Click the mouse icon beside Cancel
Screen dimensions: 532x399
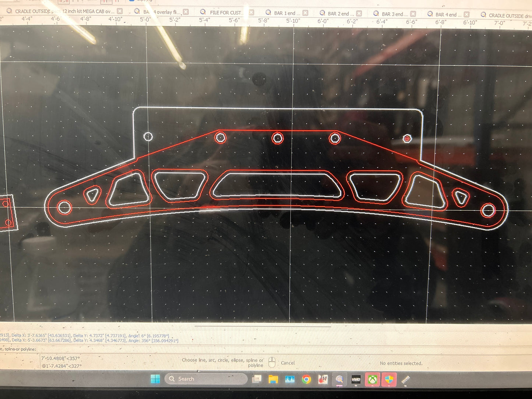(x=272, y=362)
